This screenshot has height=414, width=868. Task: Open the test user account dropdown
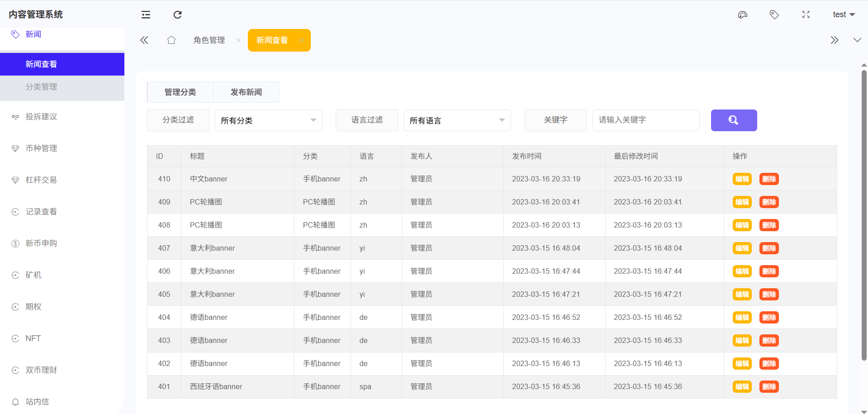coord(843,15)
